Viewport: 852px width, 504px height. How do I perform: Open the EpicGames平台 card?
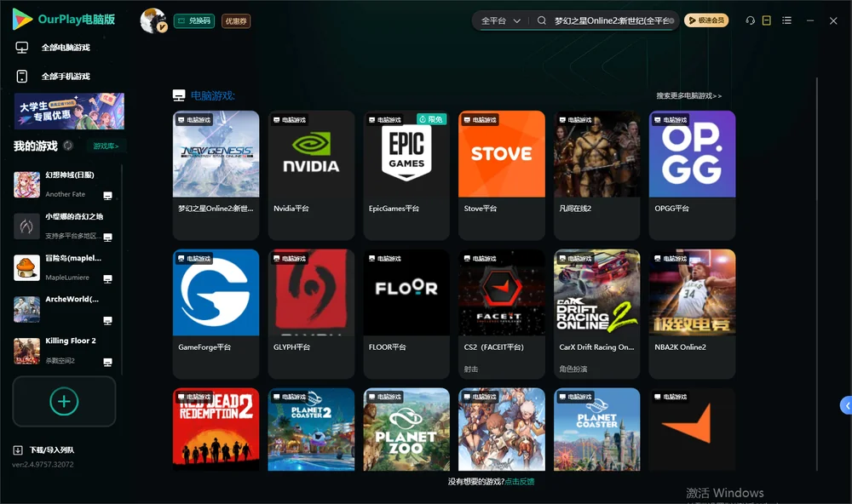406,175
